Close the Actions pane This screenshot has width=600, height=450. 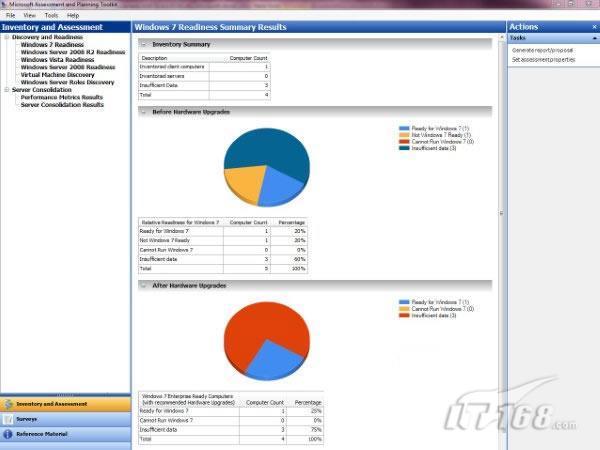pyautogui.click(x=594, y=27)
